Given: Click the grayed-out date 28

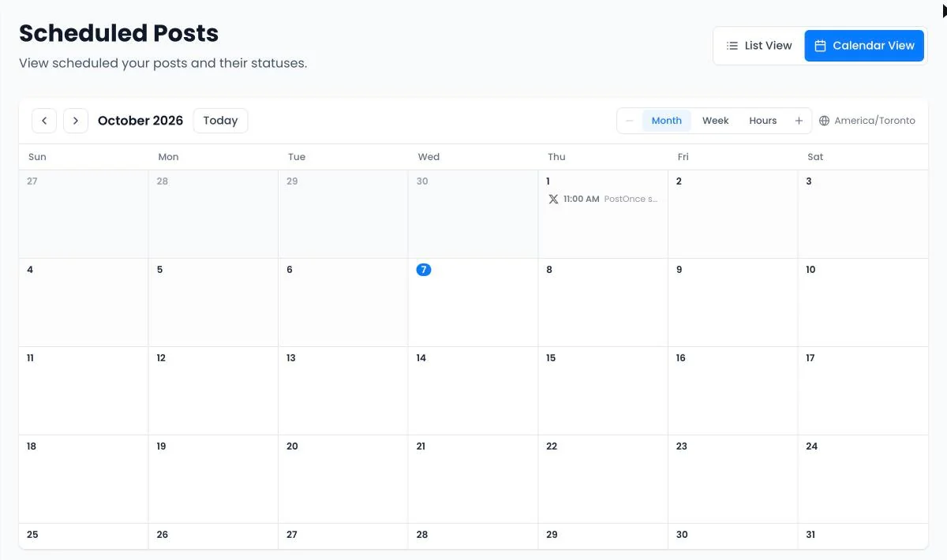Looking at the screenshot, I should pyautogui.click(x=163, y=181).
